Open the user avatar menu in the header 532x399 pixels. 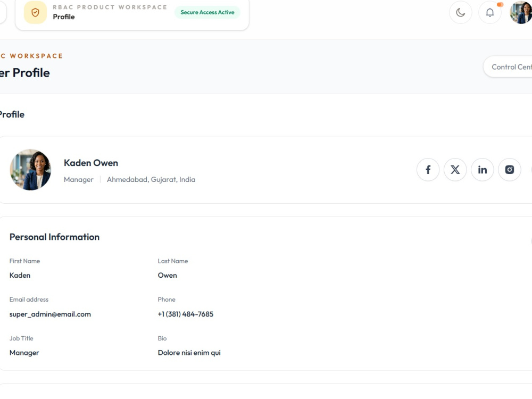coord(521,13)
